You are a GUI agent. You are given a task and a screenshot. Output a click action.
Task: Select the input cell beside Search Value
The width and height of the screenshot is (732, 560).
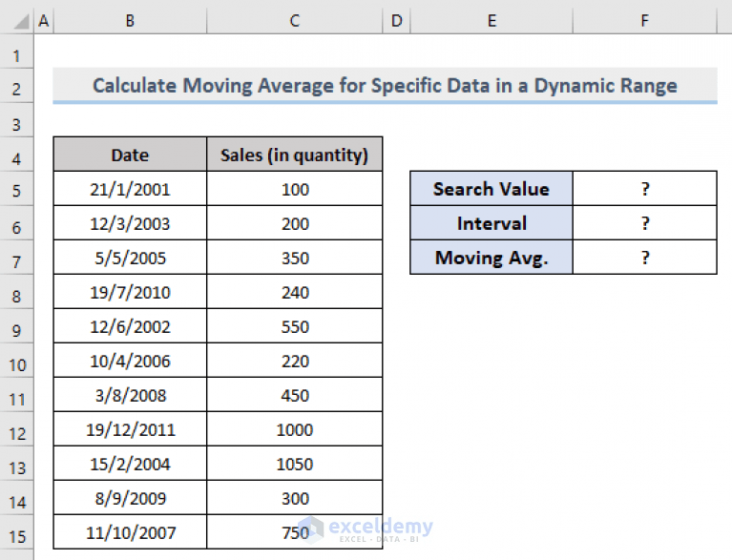645,189
